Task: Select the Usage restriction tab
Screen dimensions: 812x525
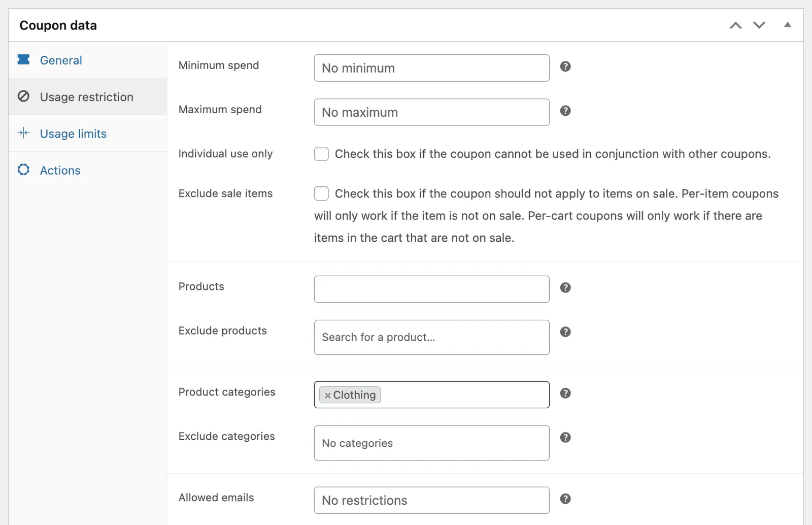Action: coord(88,96)
